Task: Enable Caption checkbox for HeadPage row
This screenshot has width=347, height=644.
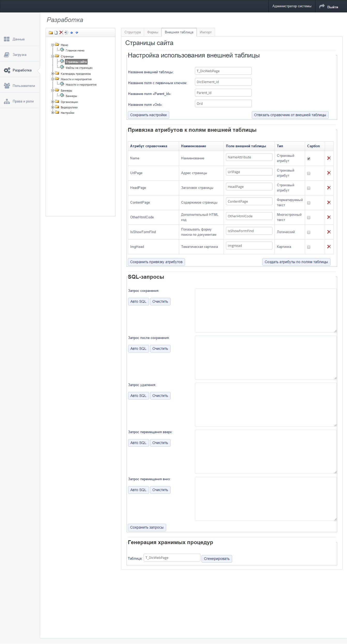Action: pos(309,188)
